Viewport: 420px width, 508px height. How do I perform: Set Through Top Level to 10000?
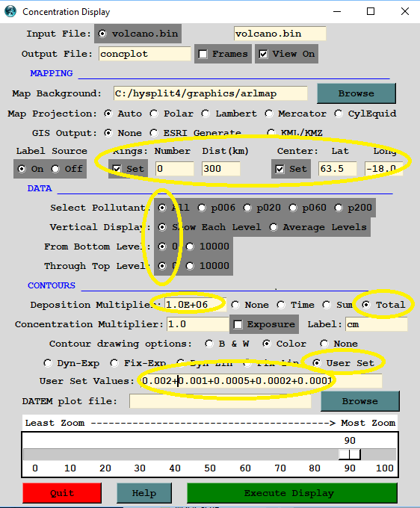click(x=190, y=266)
